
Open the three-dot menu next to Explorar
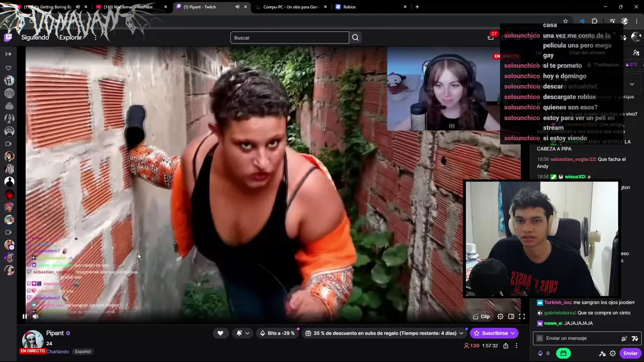pos(96,38)
